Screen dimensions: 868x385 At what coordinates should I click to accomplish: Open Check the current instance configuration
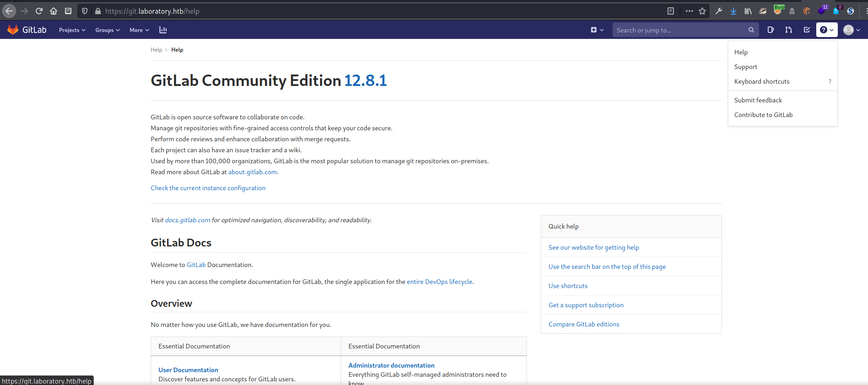[208, 188]
